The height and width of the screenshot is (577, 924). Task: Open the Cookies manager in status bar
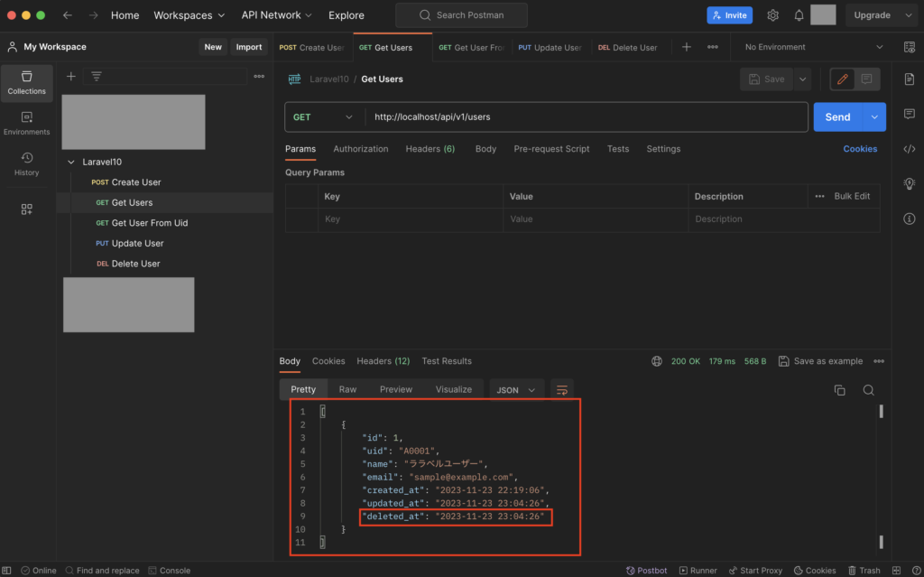(x=814, y=570)
